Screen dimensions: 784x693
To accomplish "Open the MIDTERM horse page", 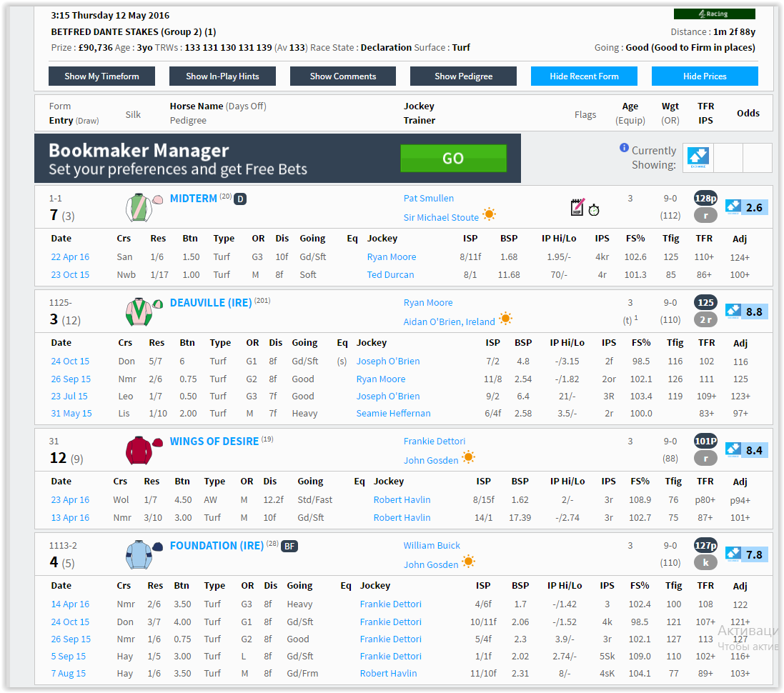I will (x=194, y=199).
